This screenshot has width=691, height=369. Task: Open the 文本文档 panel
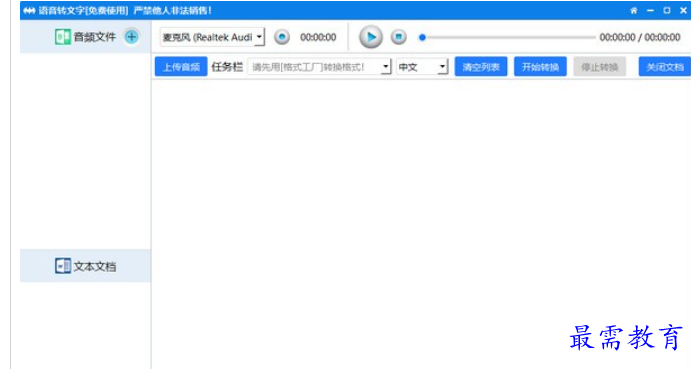(85, 266)
